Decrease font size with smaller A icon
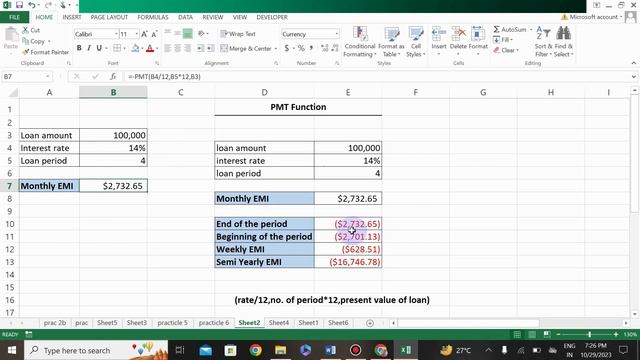 click(x=154, y=34)
